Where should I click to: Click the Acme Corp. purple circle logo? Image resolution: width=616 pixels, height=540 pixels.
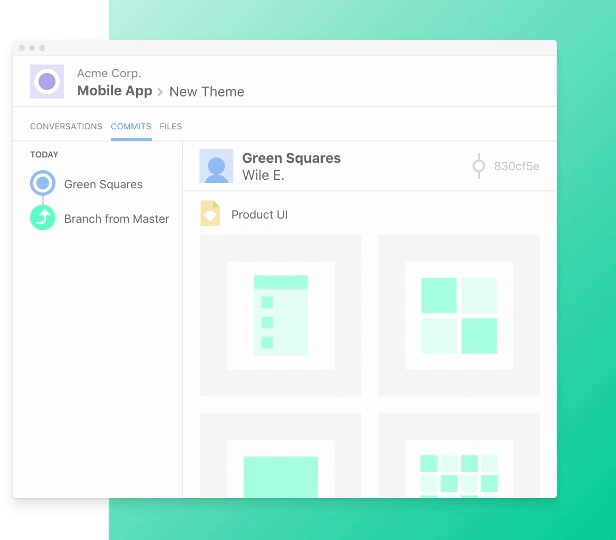[x=47, y=81]
